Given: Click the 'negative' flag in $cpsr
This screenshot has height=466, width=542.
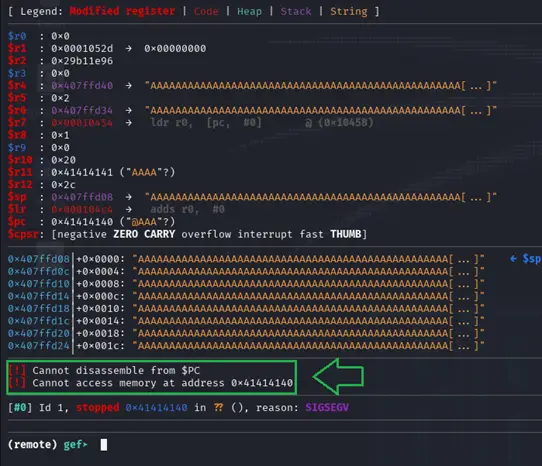Looking at the screenshot, I should (82, 234).
